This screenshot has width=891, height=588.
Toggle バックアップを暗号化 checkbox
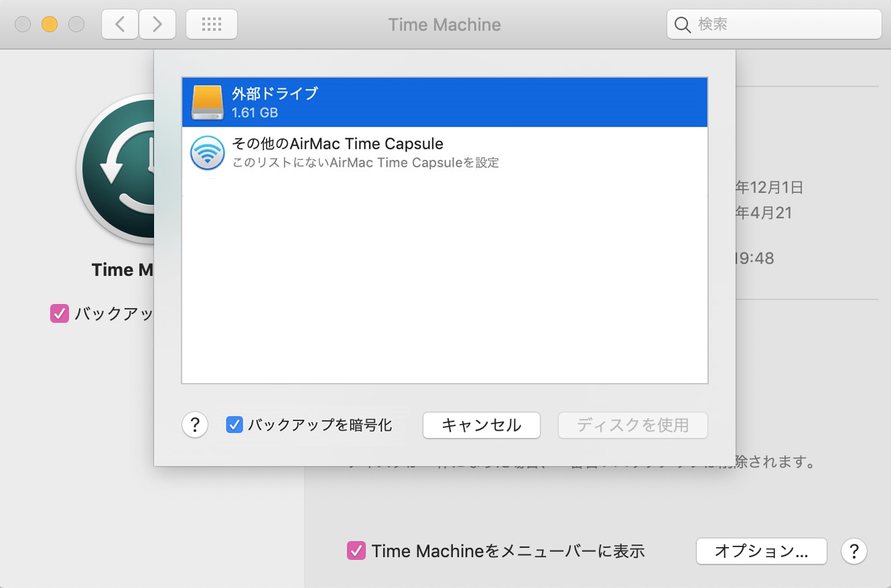click(234, 425)
